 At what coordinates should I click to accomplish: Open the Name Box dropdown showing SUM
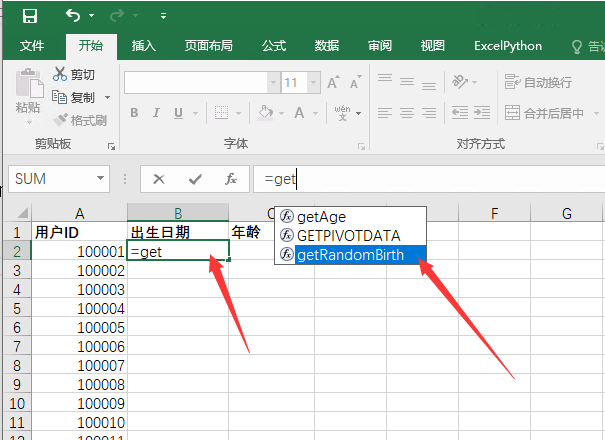(100, 178)
